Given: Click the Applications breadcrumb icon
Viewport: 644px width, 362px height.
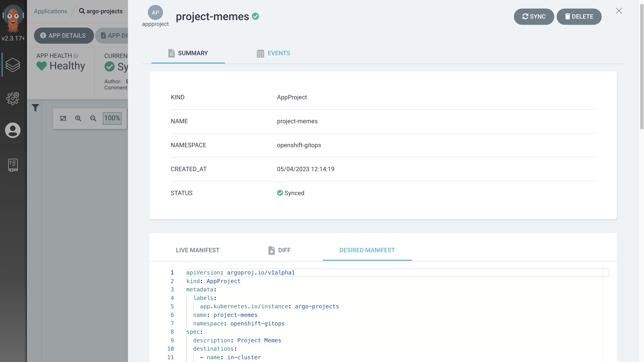Looking at the screenshot, I should point(51,11).
